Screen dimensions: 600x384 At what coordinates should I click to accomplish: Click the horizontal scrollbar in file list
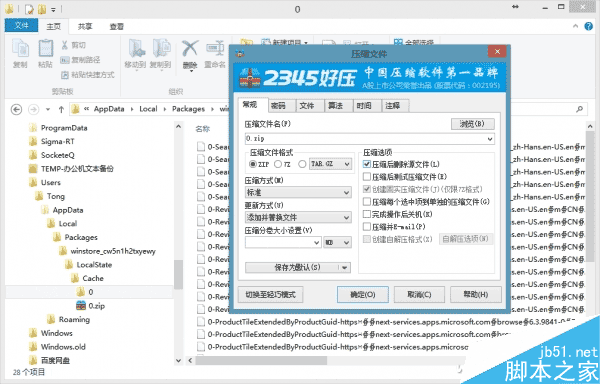(261, 360)
